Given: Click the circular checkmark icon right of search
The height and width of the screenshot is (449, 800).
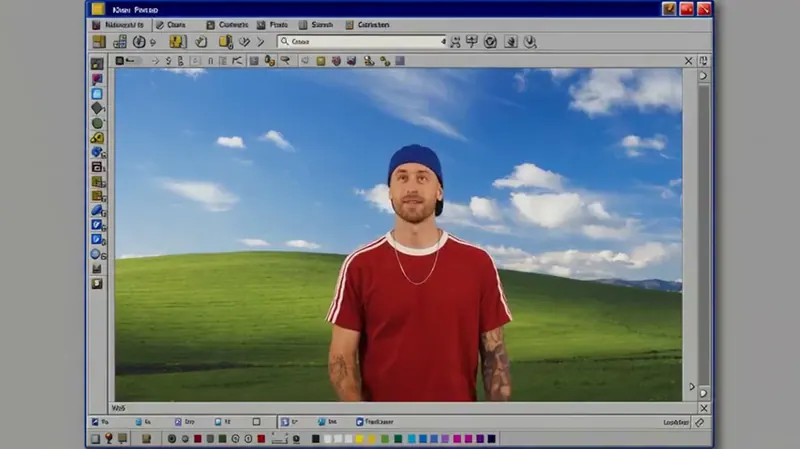Looking at the screenshot, I should (490, 42).
